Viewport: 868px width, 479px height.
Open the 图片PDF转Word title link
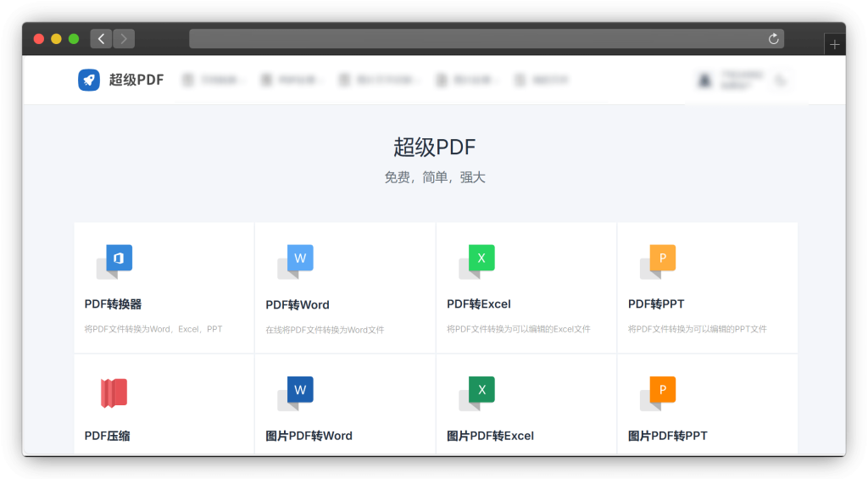pyautogui.click(x=309, y=436)
